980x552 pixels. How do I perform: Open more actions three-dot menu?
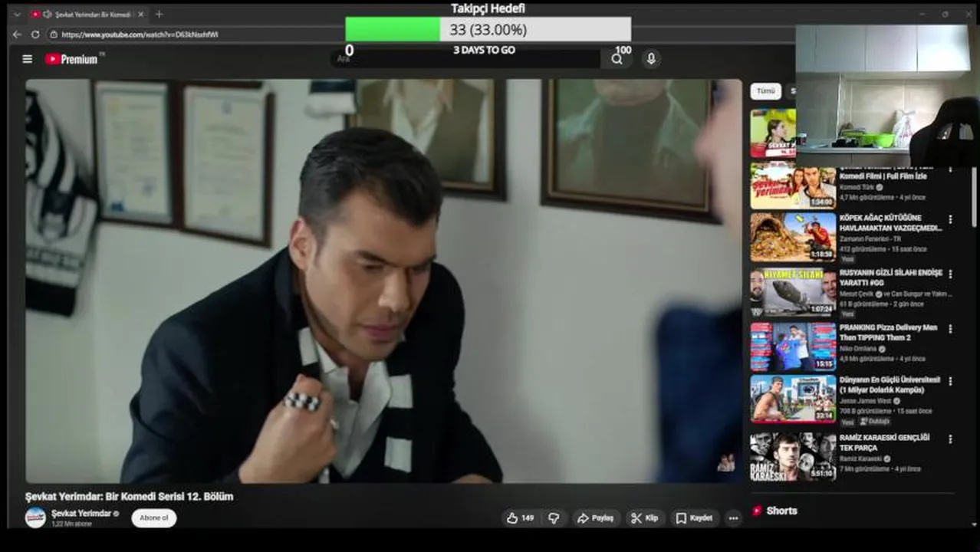[733, 518]
